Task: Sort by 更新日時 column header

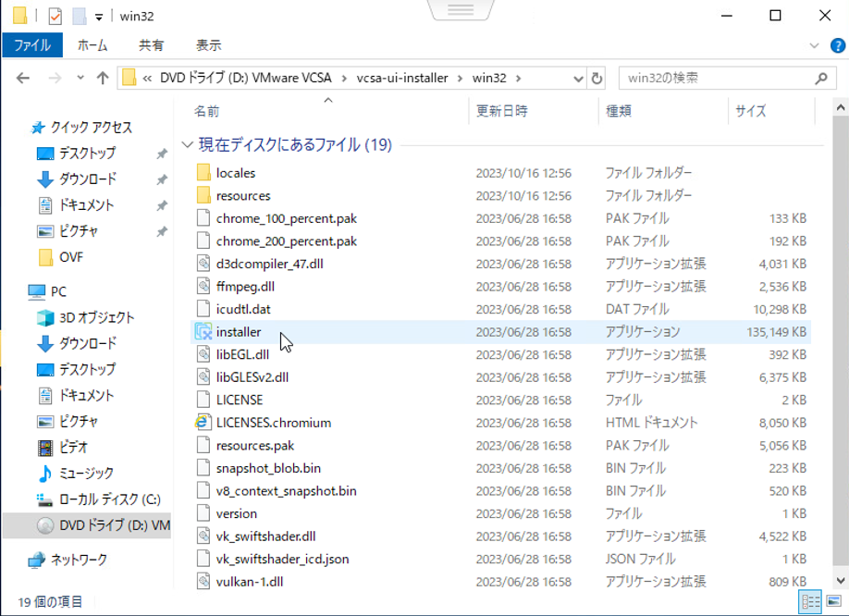Action: coord(502,111)
